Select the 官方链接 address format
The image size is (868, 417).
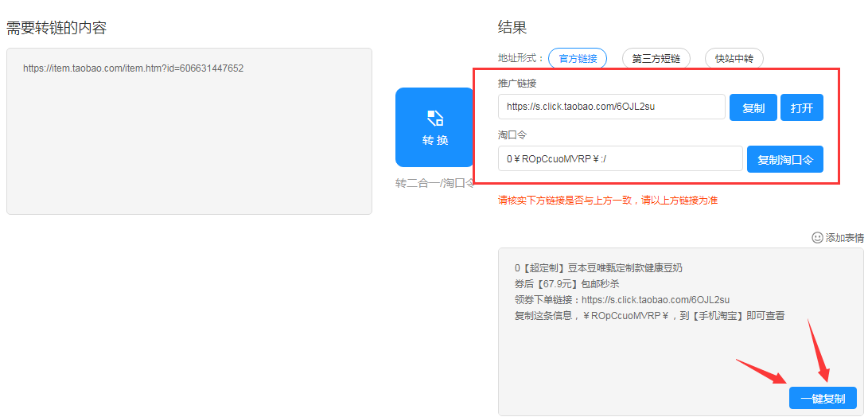point(577,58)
